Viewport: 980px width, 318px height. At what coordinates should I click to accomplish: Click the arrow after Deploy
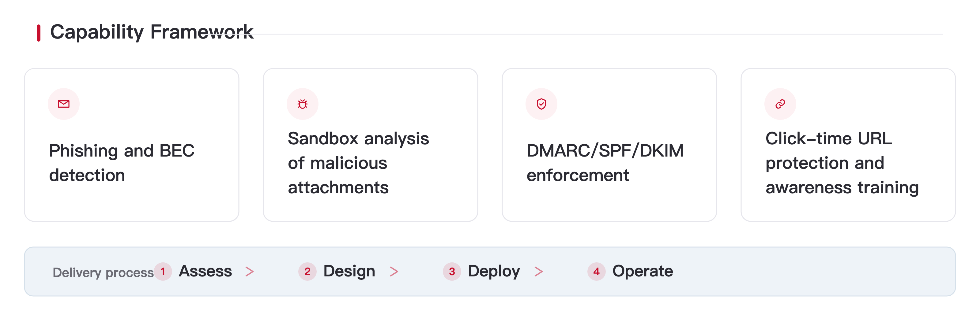(x=539, y=272)
